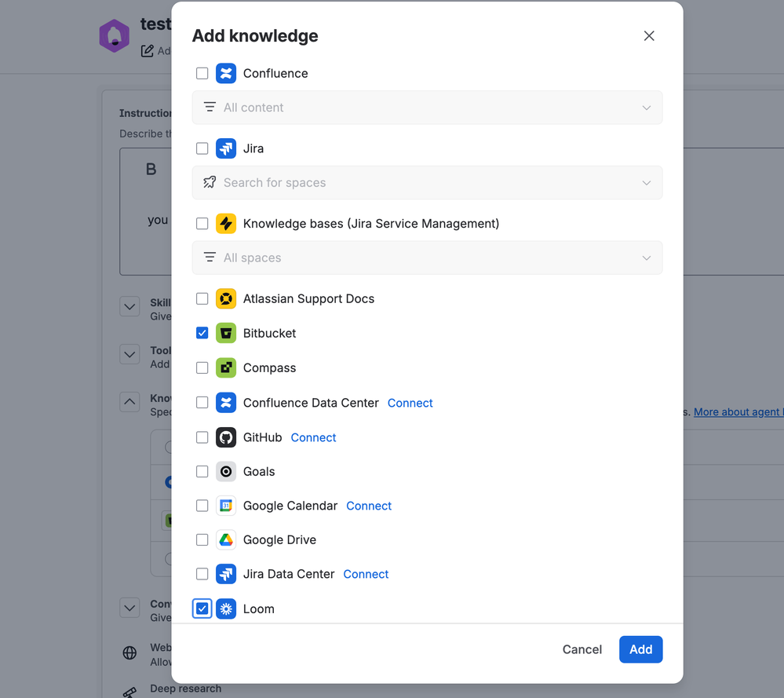Click the Confluence Data Center icon
The height and width of the screenshot is (698, 784).
[226, 402]
